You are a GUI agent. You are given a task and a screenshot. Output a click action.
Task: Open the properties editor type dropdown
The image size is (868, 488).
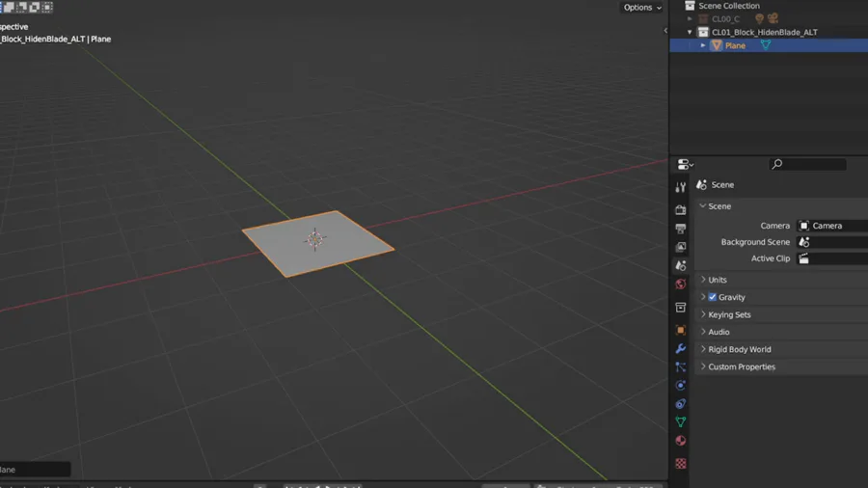tap(686, 164)
